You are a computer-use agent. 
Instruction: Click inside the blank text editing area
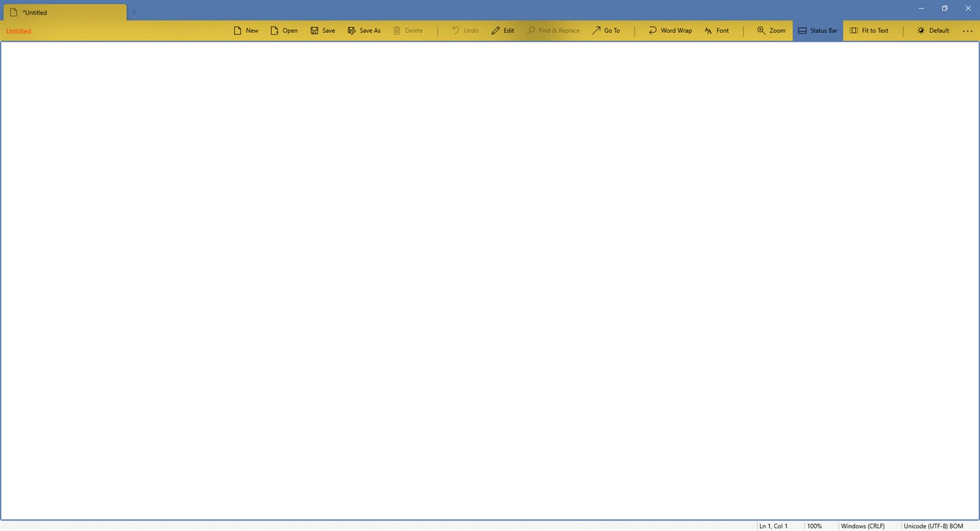(x=490, y=280)
